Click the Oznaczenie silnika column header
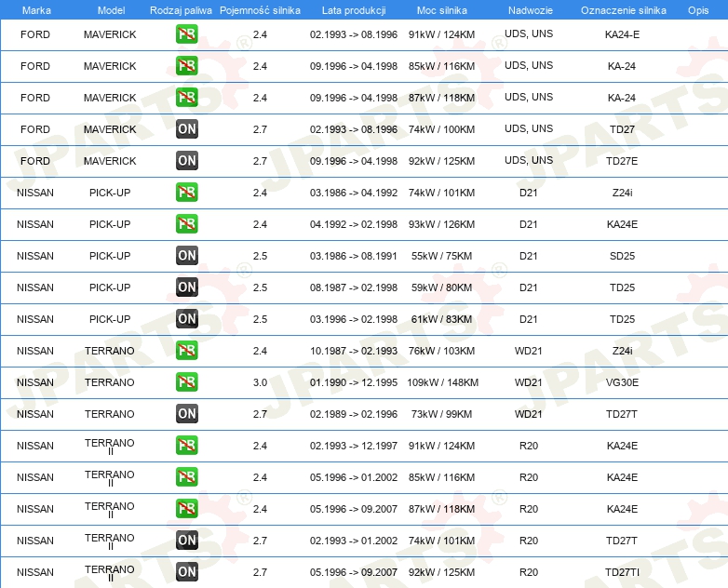The image size is (728, 588). coord(623,10)
